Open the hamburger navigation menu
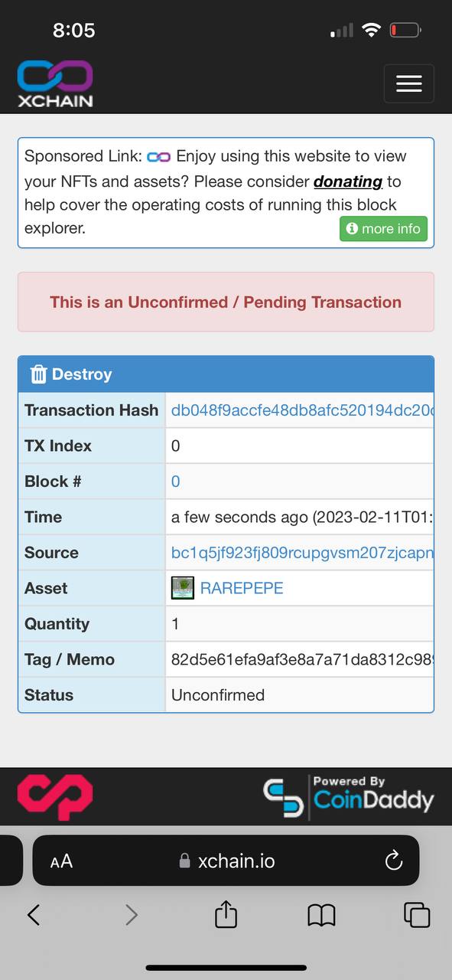 pos(408,83)
